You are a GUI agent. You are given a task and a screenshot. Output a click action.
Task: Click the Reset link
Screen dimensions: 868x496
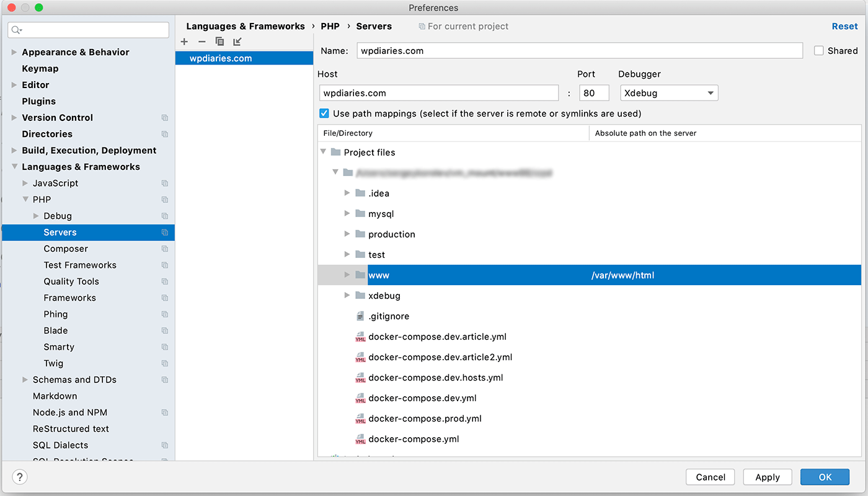tap(844, 26)
